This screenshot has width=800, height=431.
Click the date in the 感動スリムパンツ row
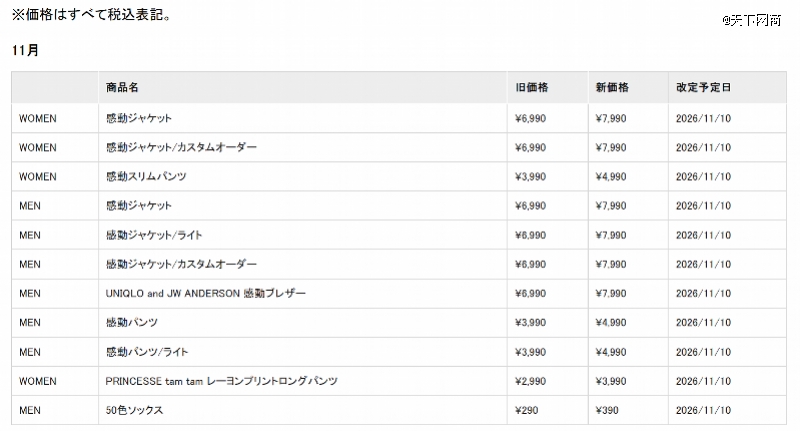(x=704, y=176)
